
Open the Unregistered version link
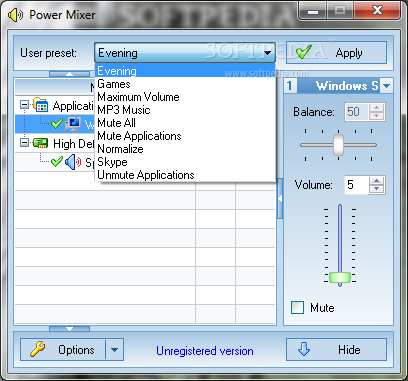205,351
